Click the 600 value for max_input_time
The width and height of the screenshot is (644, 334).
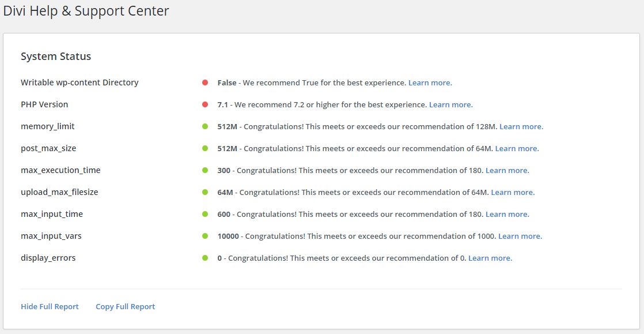224,215
